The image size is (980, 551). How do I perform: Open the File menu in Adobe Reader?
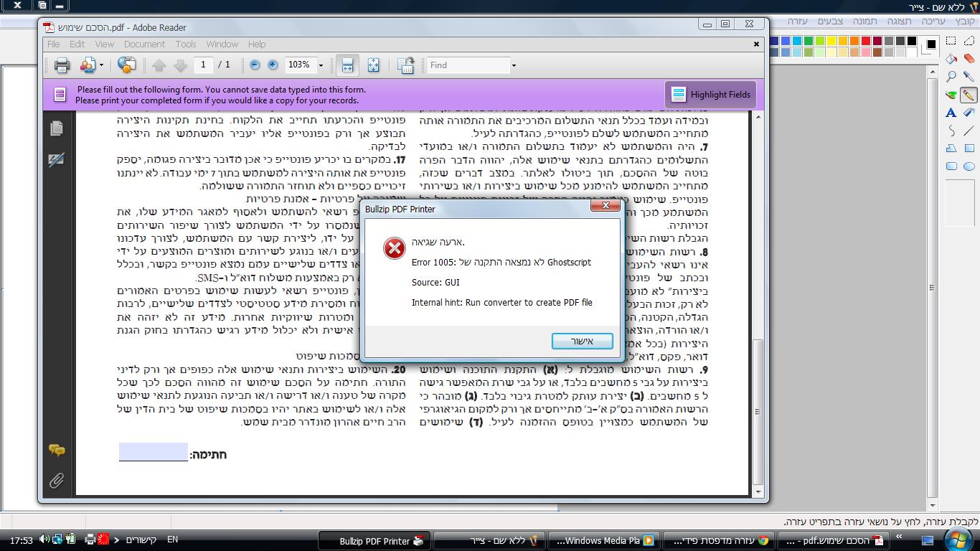tap(54, 44)
